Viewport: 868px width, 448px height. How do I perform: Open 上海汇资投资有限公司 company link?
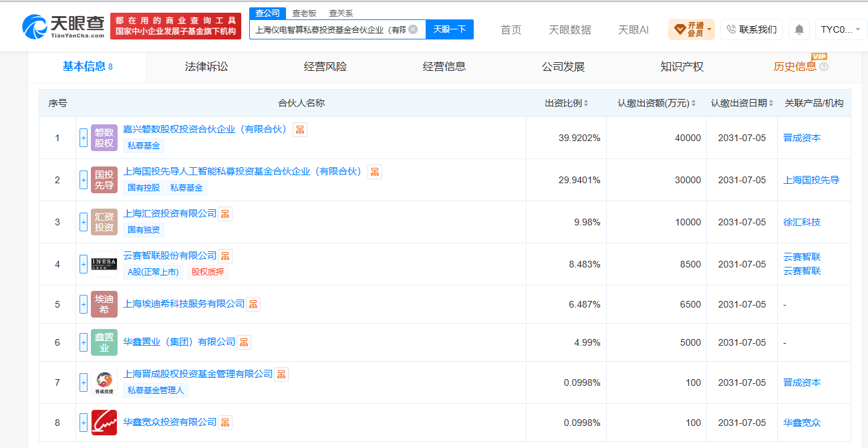pyautogui.click(x=170, y=213)
